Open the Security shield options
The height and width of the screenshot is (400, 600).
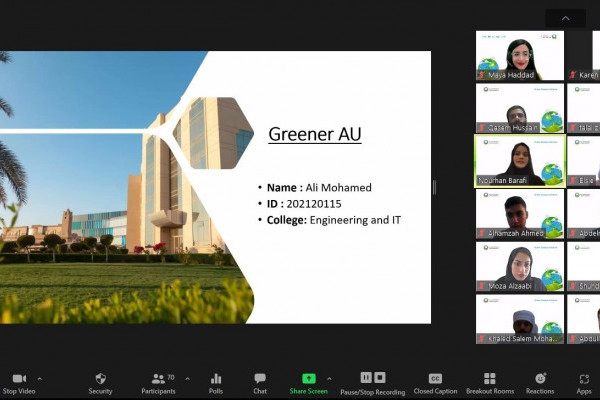[x=100, y=379]
